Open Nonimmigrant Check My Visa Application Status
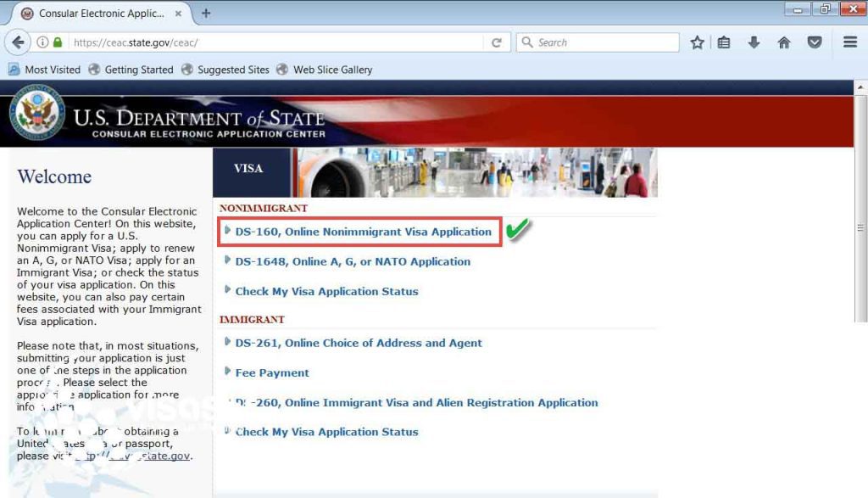 click(326, 291)
